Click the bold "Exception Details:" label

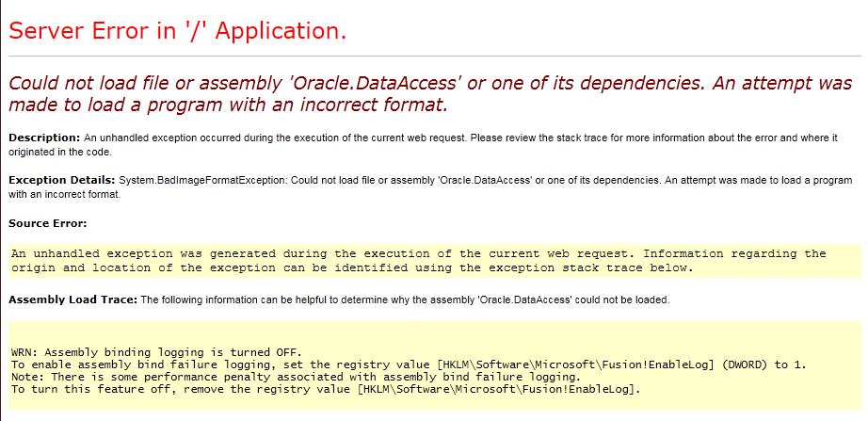point(62,181)
